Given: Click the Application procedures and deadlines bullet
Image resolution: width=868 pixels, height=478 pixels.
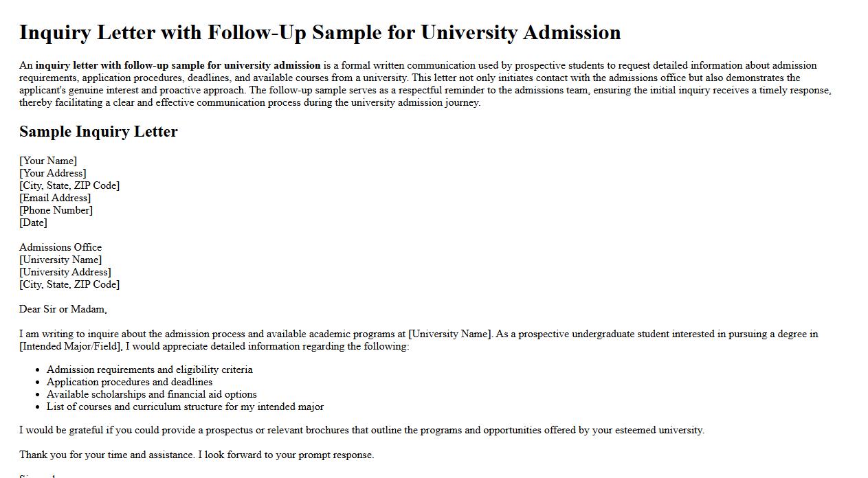Looking at the screenshot, I should click(129, 382).
